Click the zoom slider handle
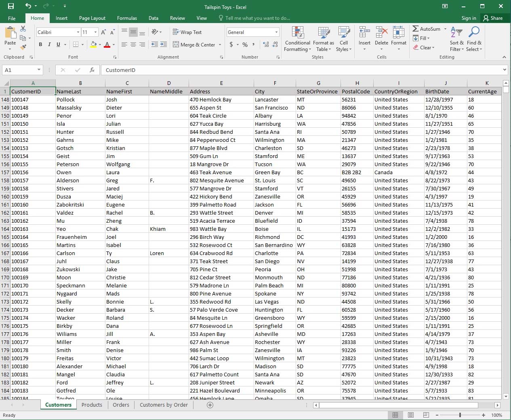 460,415
